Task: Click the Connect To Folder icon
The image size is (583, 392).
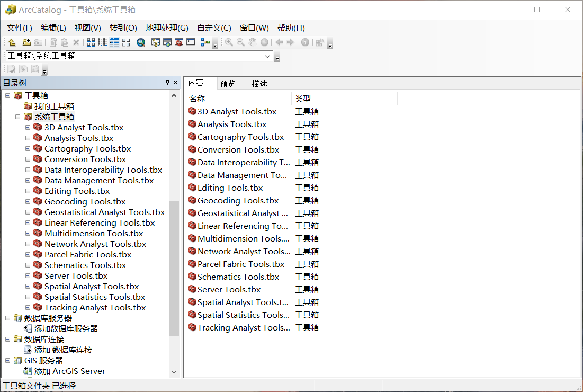Action: [x=26, y=42]
